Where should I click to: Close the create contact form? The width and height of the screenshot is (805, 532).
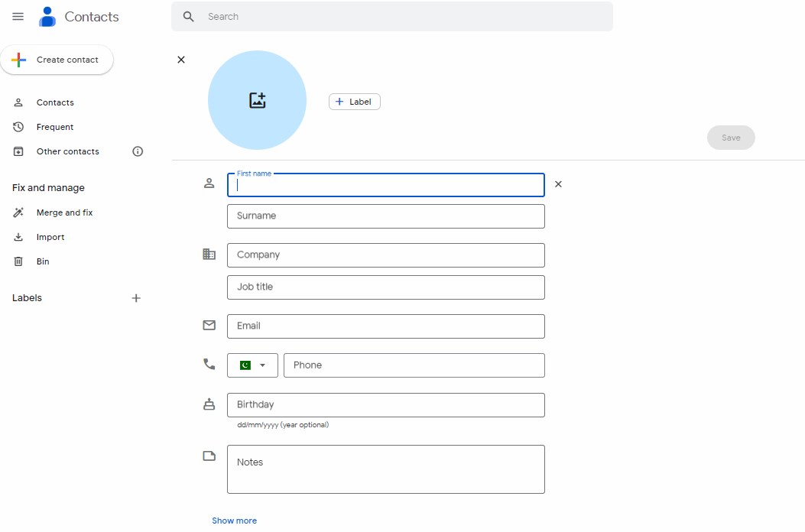181,60
